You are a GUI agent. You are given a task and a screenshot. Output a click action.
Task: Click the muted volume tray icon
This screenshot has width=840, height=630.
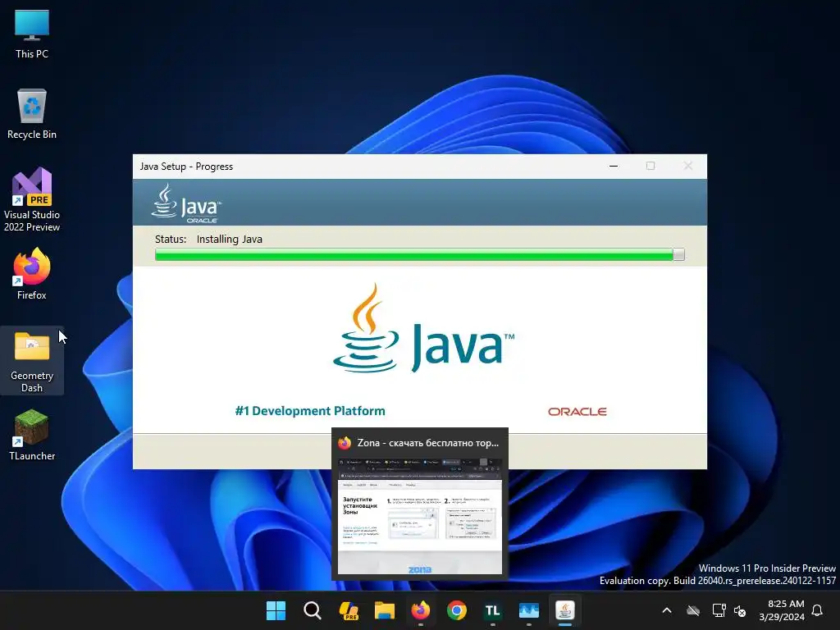pos(741,610)
